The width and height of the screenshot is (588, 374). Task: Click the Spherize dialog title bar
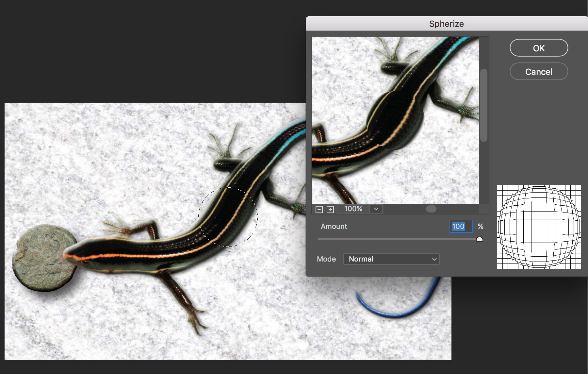[x=446, y=24]
